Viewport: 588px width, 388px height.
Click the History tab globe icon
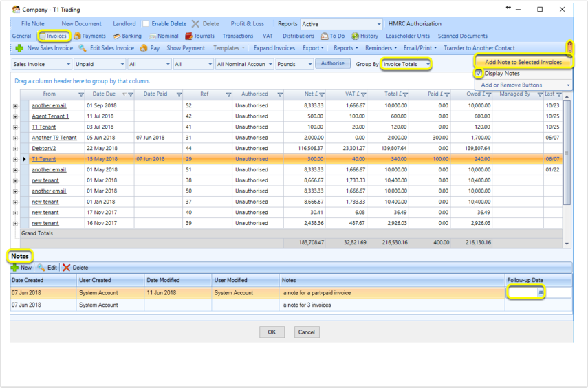tap(355, 36)
